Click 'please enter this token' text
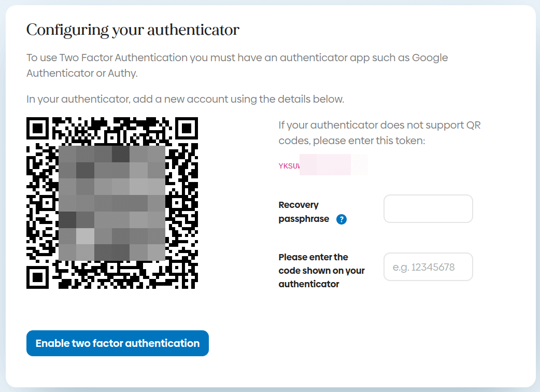Image resolution: width=540 pixels, height=392 pixels. (x=369, y=140)
